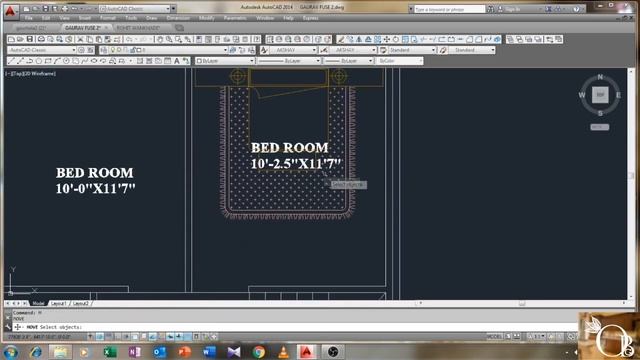Select the Fillet modify tool
The width and height of the screenshot is (640, 360).
(x=478, y=39)
